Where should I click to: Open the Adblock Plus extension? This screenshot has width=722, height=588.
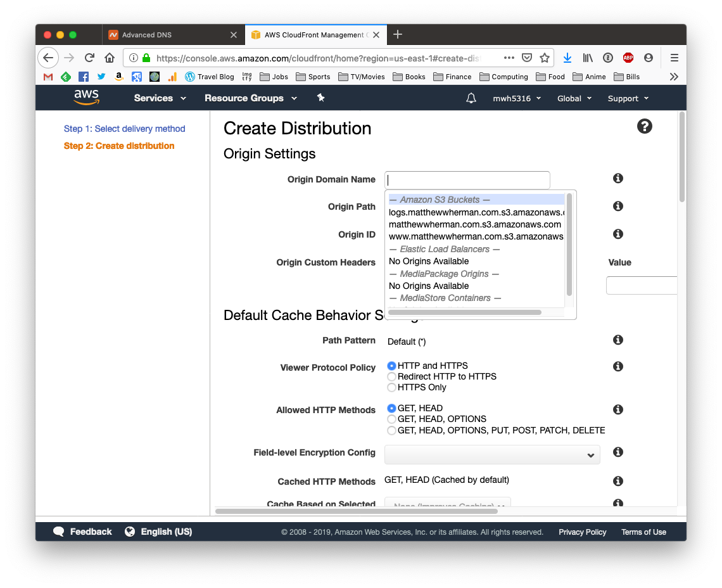pyautogui.click(x=628, y=58)
